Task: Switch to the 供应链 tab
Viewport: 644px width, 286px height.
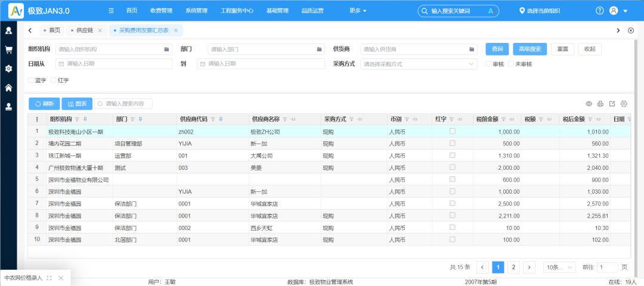Action: [x=84, y=30]
